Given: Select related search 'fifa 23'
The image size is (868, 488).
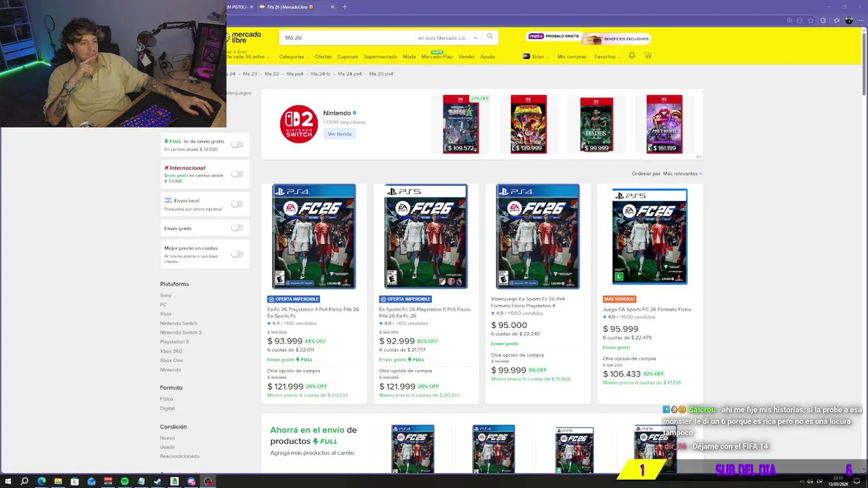Looking at the screenshot, I should point(250,74).
